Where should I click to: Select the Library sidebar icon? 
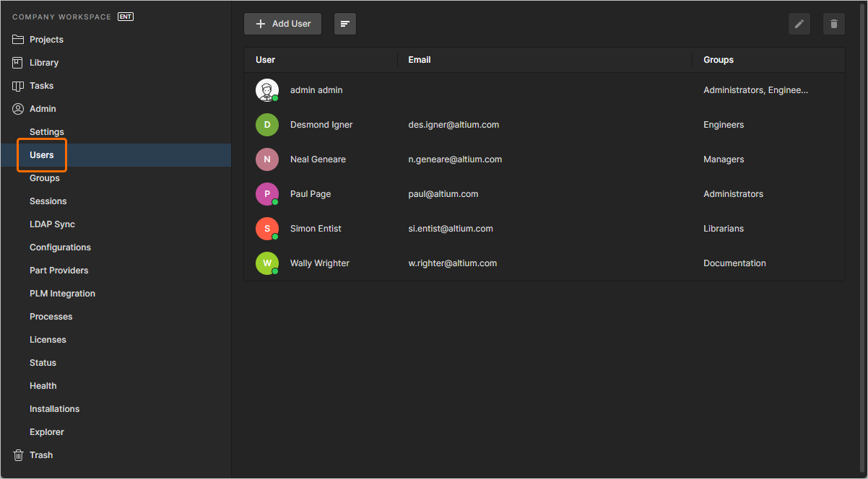coord(18,62)
